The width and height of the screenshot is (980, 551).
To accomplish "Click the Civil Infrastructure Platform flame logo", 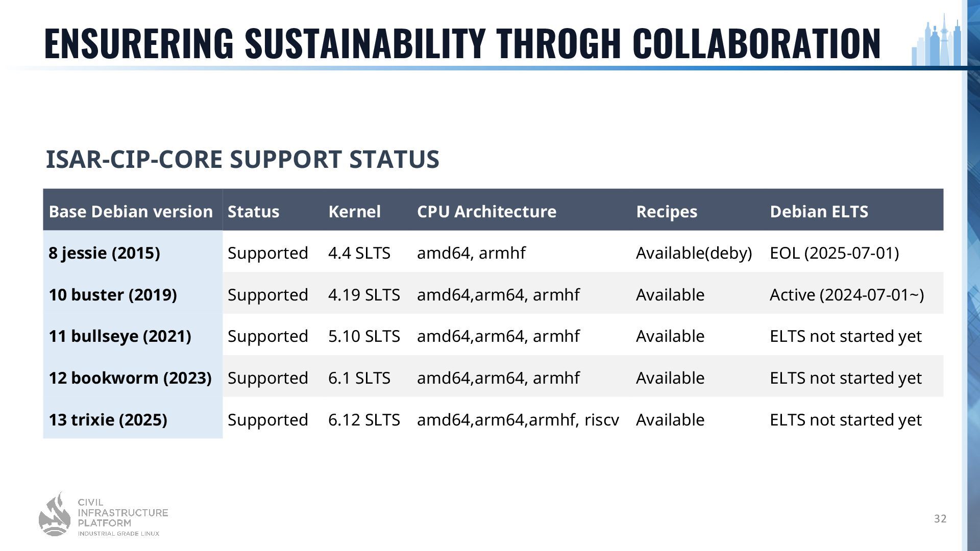I will click(x=55, y=514).
